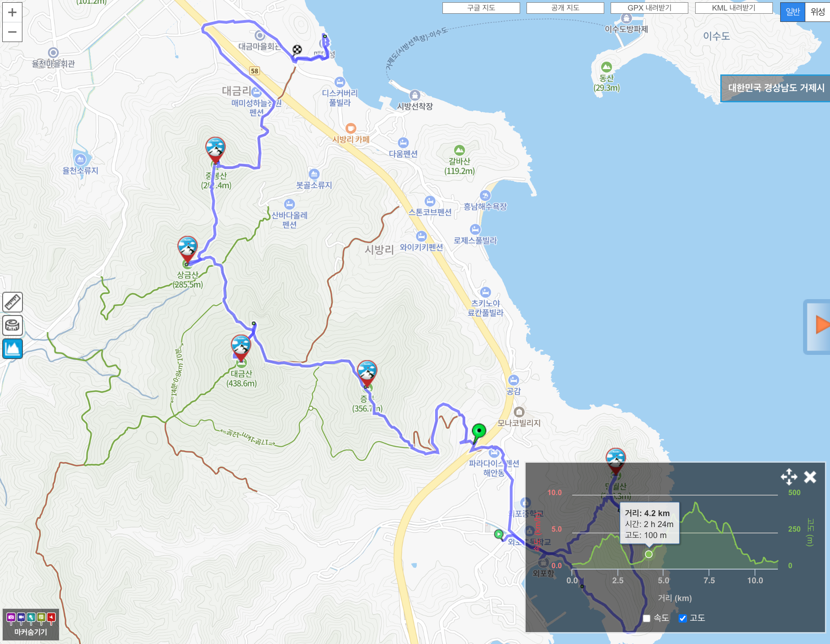Switch to the 일반 map view

click(793, 12)
